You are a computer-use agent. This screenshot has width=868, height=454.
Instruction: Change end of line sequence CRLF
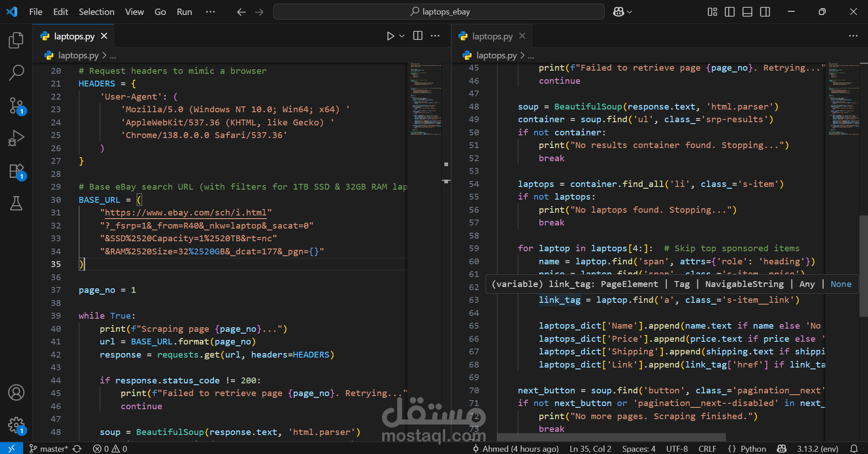pos(707,449)
